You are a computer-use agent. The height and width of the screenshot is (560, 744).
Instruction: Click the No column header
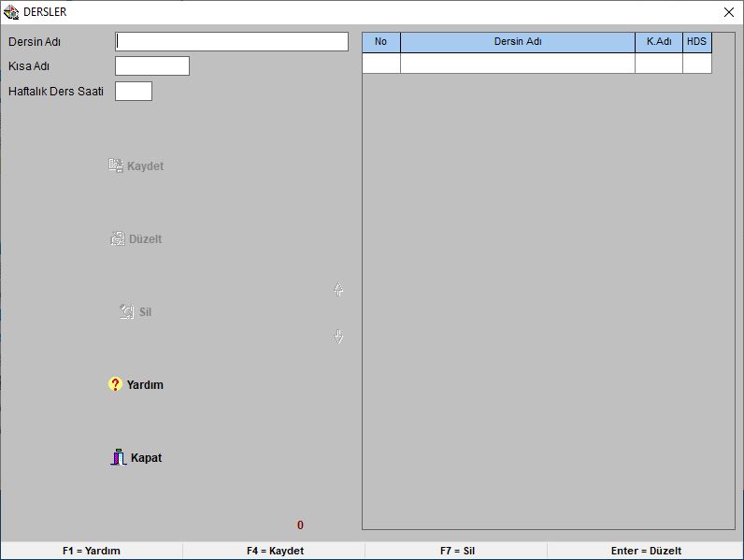pyautogui.click(x=381, y=42)
